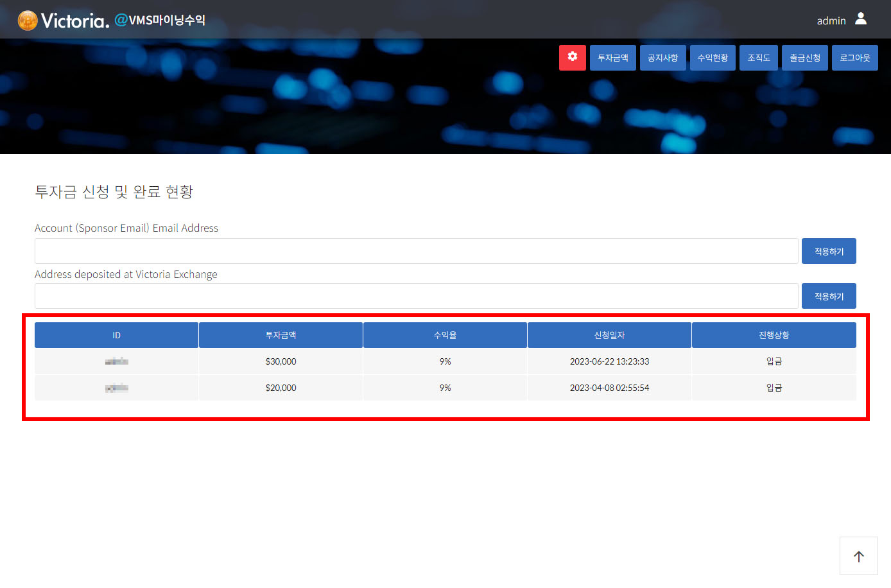891x588 pixels.
Task: Click the red settings gear icon
Action: (572, 57)
